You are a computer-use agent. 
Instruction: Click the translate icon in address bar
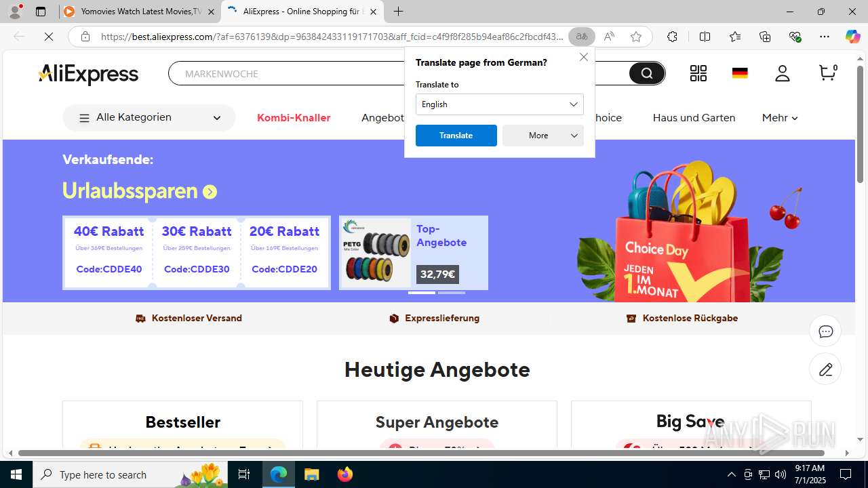581,37
